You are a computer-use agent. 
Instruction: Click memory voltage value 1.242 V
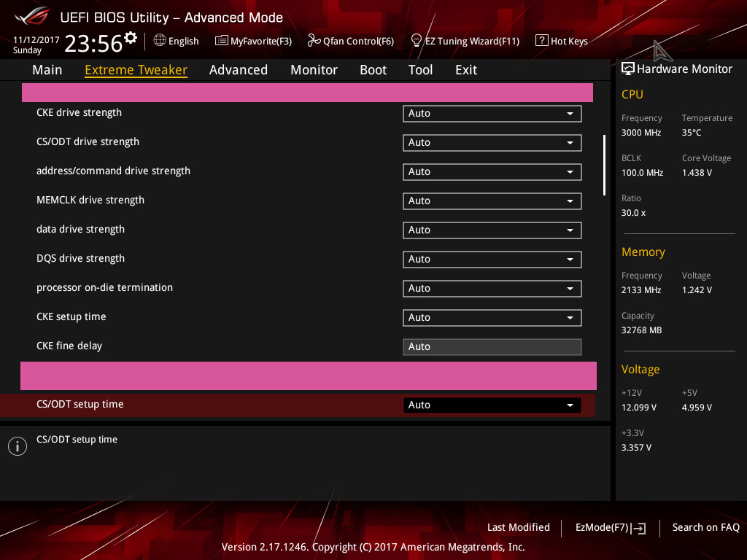(697, 290)
